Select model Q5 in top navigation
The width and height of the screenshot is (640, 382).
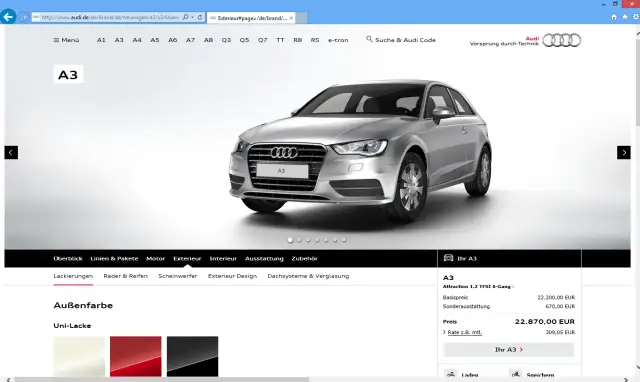click(244, 40)
